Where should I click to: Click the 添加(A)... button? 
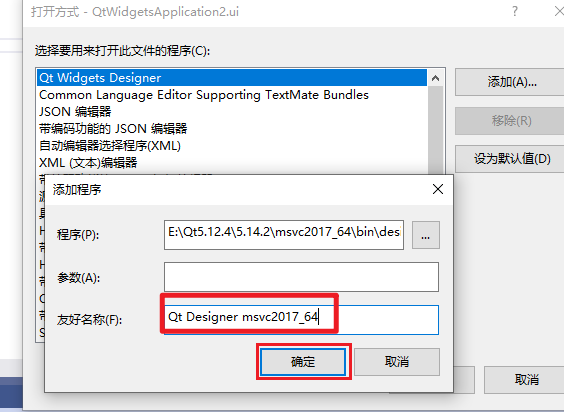pyautogui.click(x=511, y=82)
